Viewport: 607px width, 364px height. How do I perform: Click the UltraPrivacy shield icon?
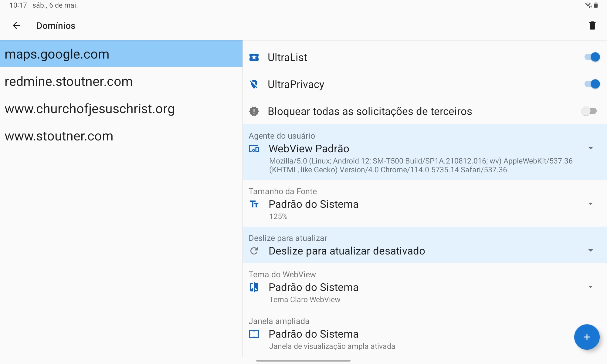point(254,84)
